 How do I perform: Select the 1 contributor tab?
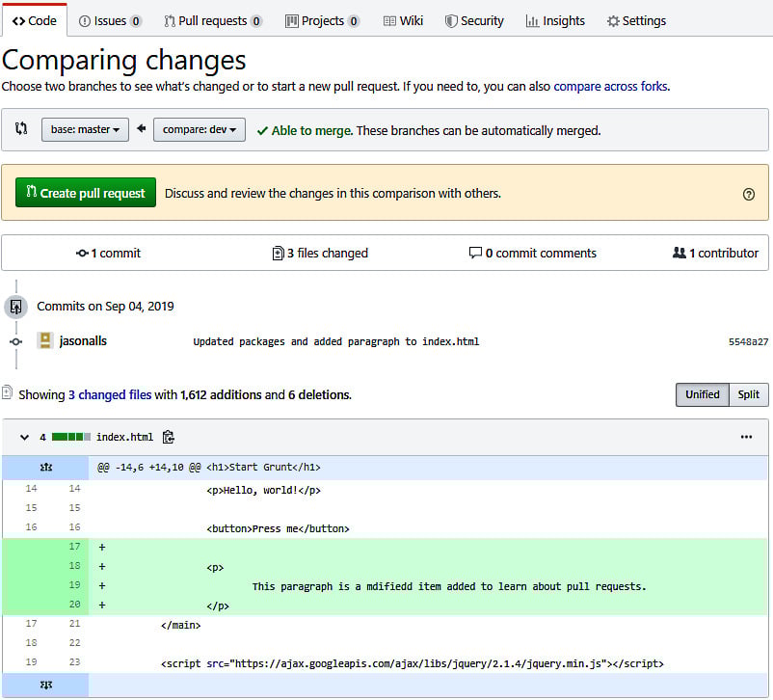click(715, 253)
